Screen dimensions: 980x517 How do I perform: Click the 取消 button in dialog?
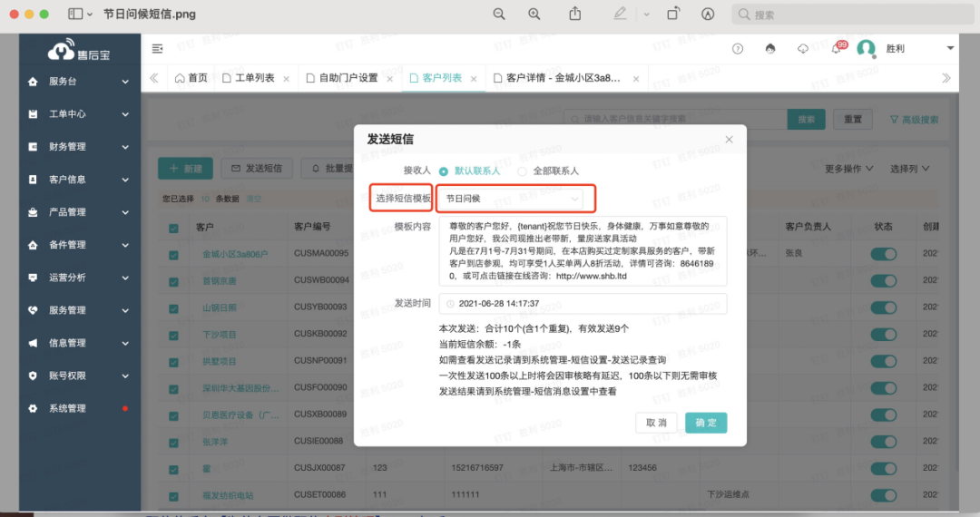[656, 423]
